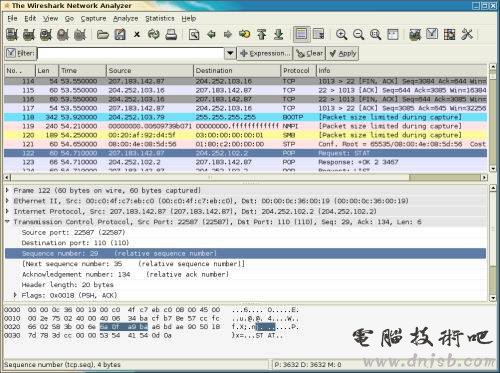Screen dimensions: 500x373
Task: Click the List Capture Interfaces toolbar icon
Action: (x=12, y=34)
